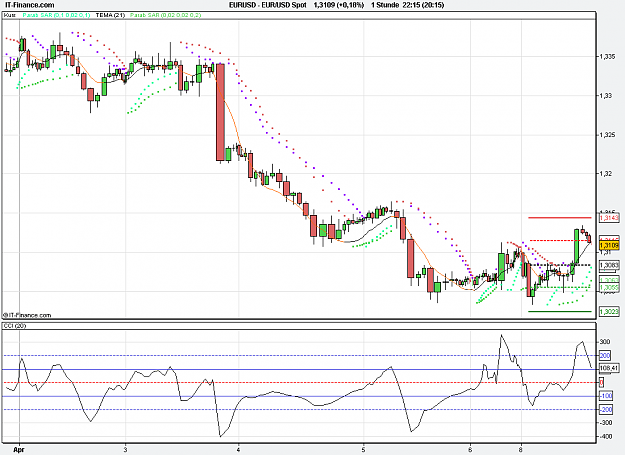
Task: Click the -400 CCI axis label
Action: tap(606, 437)
